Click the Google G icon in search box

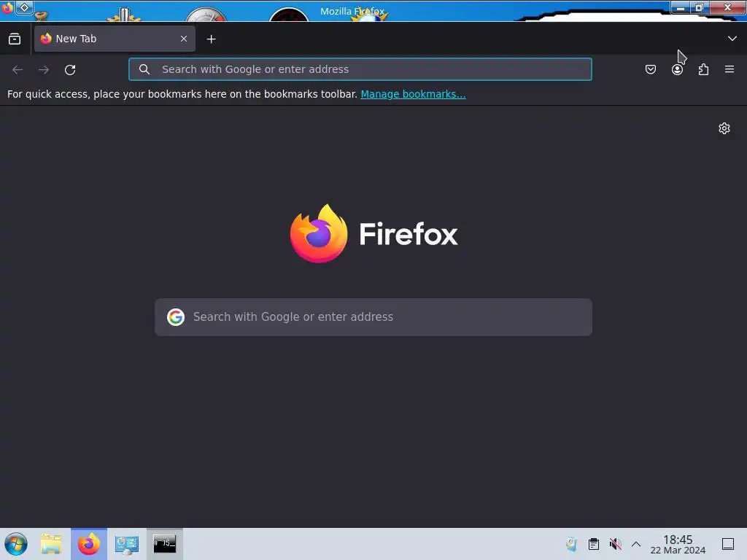pyautogui.click(x=176, y=317)
